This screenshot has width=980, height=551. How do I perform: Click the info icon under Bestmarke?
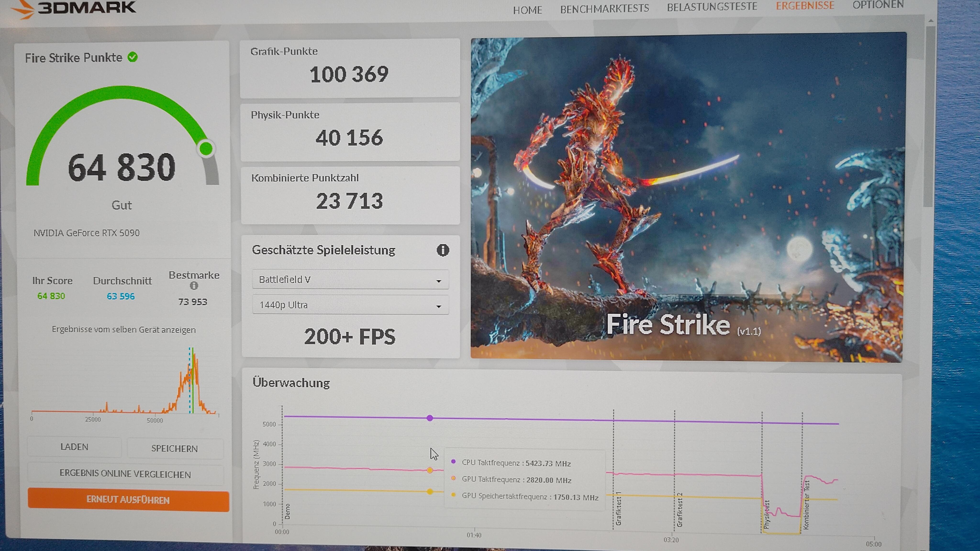tap(194, 286)
